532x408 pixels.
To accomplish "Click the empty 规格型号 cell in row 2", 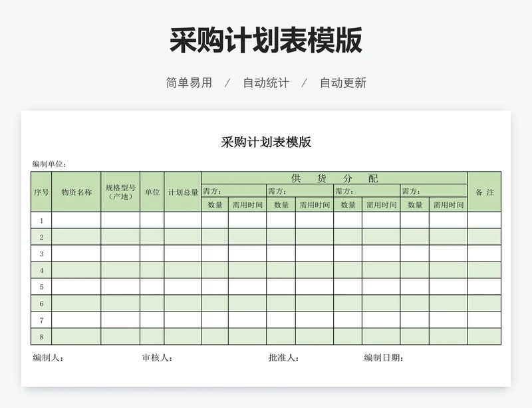I will pyautogui.click(x=120, y=237).
